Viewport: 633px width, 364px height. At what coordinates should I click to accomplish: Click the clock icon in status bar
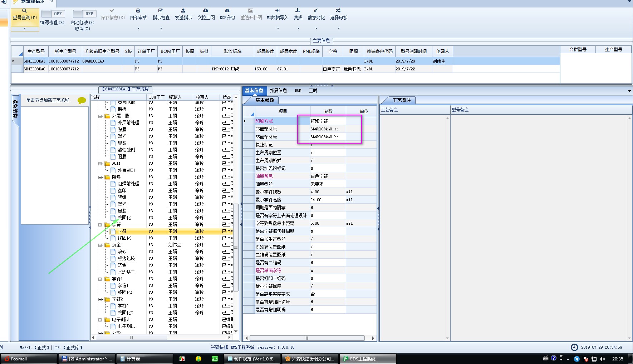click(x=574, y=347)
